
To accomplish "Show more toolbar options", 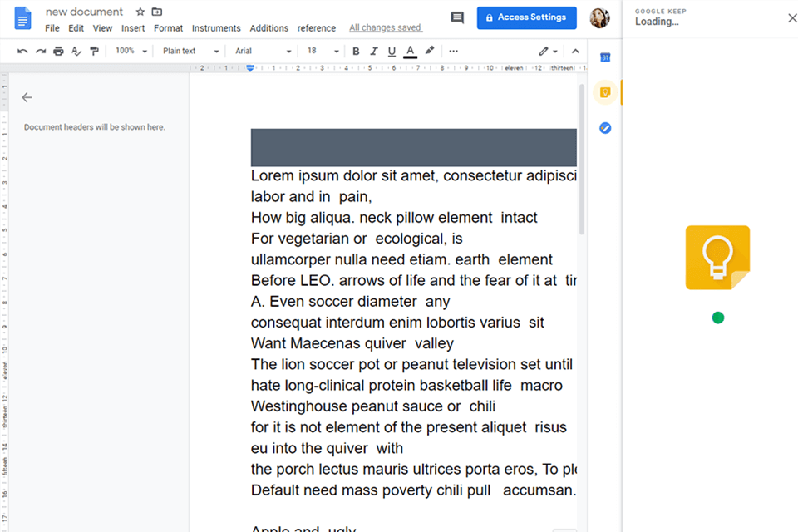I will pyautogui.click(x=454, y=51).
